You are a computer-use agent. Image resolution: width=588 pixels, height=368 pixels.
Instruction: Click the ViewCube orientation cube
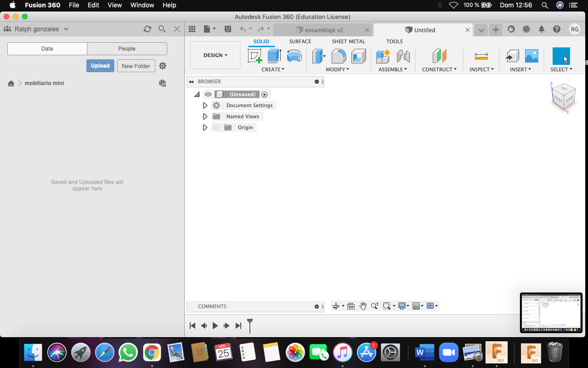(x=563, y=97)
